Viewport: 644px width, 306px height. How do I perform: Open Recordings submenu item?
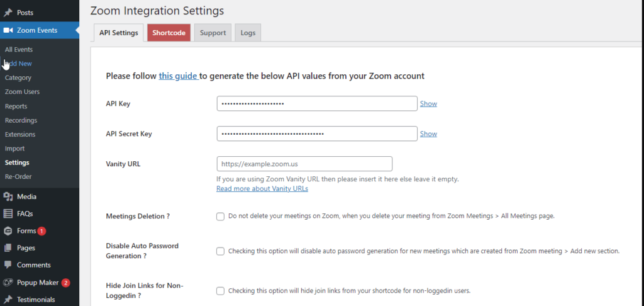point(21,120)
